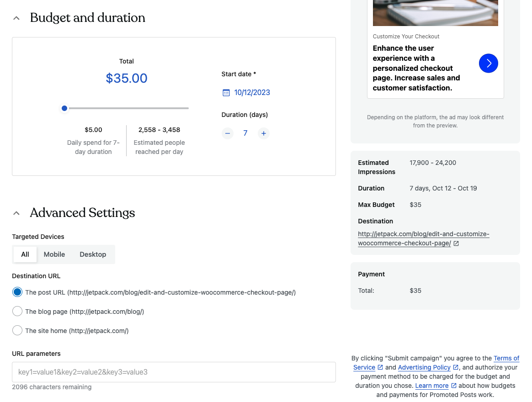Viewport: 532px width, 402px height.
Task: Select the post URL radio option
Action: [17, 292]
